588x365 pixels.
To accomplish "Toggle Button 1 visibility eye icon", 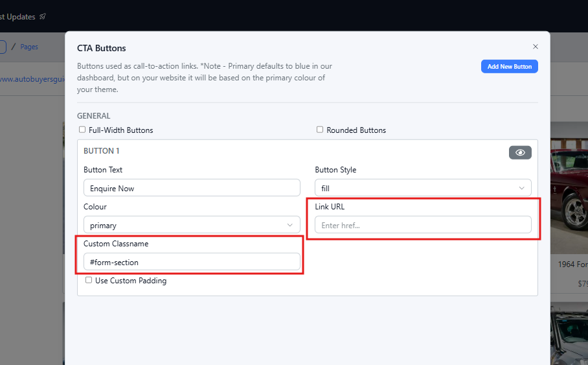I will tap(520, 152).
